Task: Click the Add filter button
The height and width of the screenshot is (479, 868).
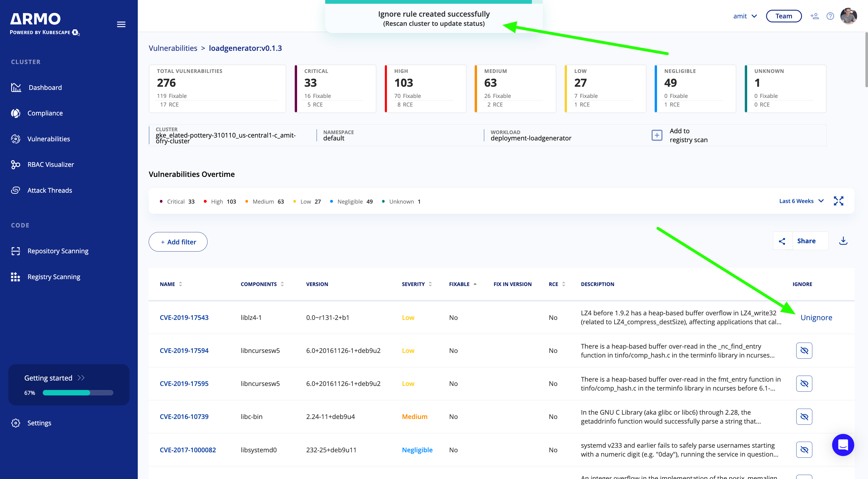Action: 178,242
